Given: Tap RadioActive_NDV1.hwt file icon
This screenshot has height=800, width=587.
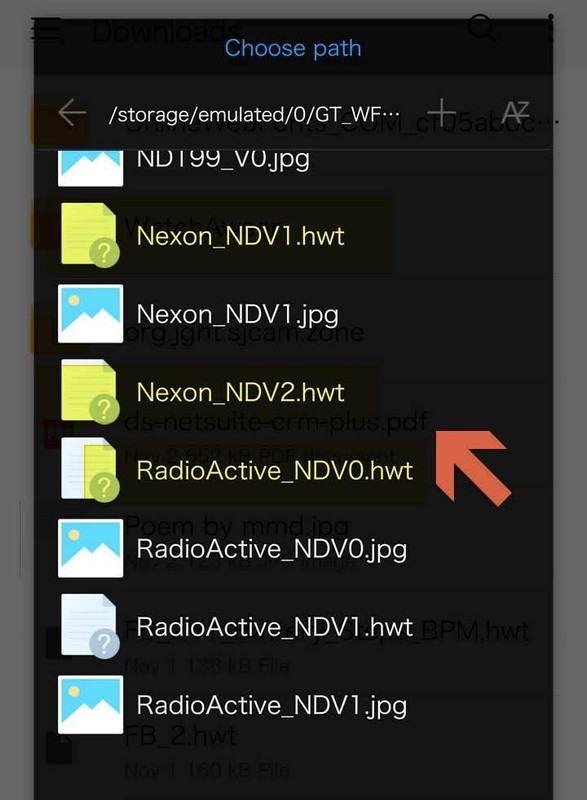Looking at the screenshot, I should [90, 627].
